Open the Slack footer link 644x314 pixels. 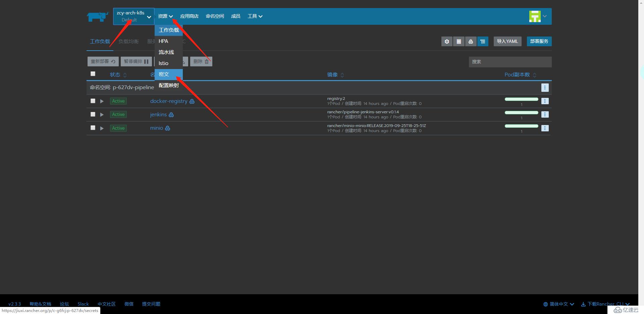[83, 304]
